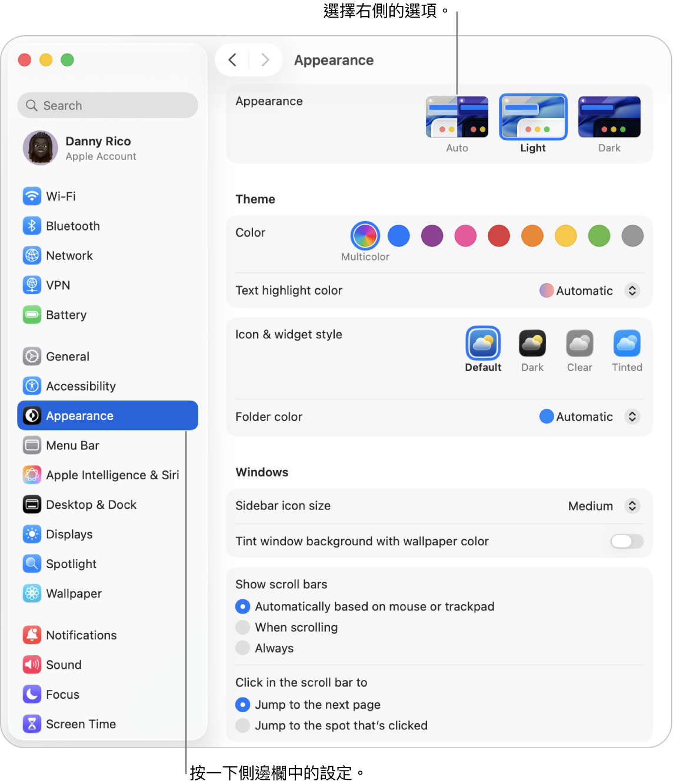Pick the graphite accent color swatch
Viewport: 673px width, 784px height.
[632, 236]
